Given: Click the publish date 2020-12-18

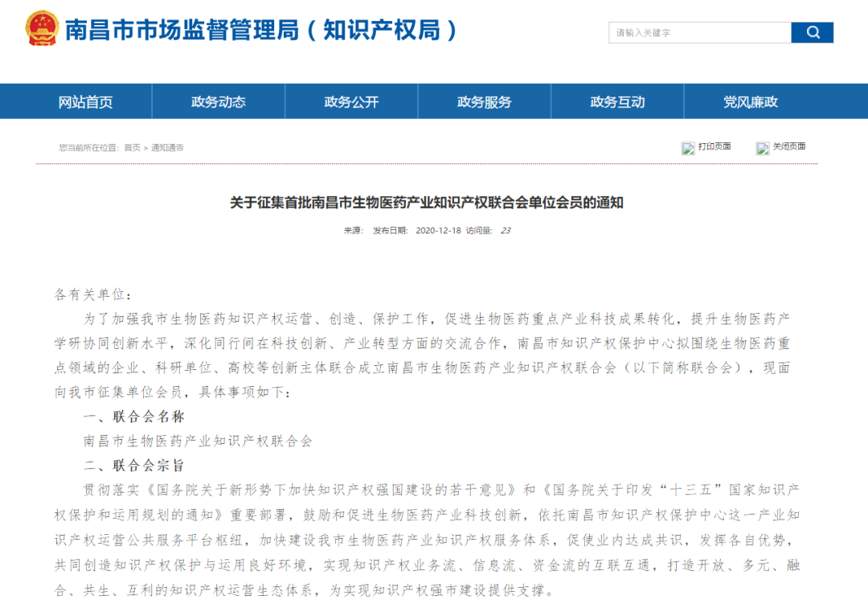Looking at the screenshot, I should pyautogui.click(x=438, y=231).
